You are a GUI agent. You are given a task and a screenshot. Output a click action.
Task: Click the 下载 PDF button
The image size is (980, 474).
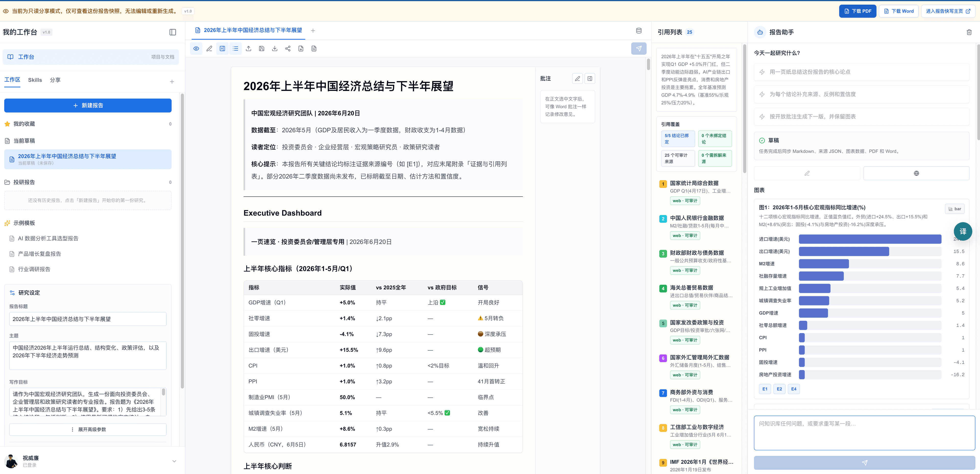(x=857, y=11)
